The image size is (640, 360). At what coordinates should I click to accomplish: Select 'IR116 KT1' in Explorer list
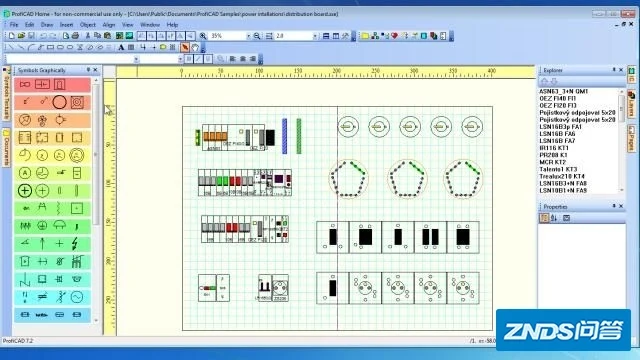554,148
